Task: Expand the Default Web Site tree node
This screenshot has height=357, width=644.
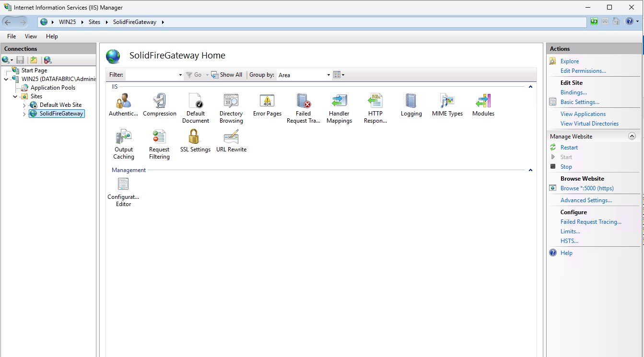Action: point(24,105)
